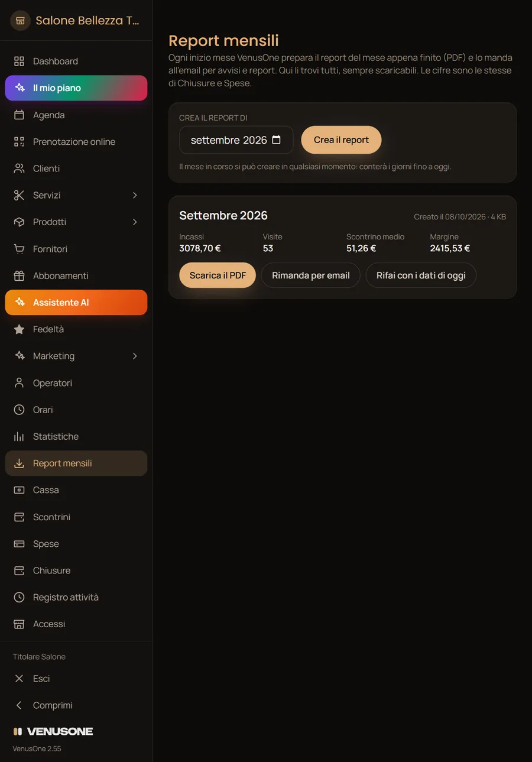
Task: Click the Report mensili download icon
Action: (19, 463)
